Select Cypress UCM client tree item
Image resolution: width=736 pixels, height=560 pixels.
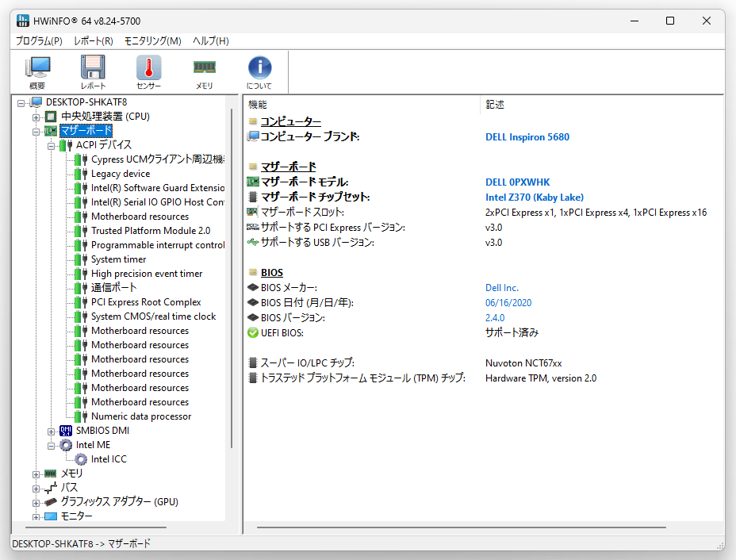click(158, 159)
